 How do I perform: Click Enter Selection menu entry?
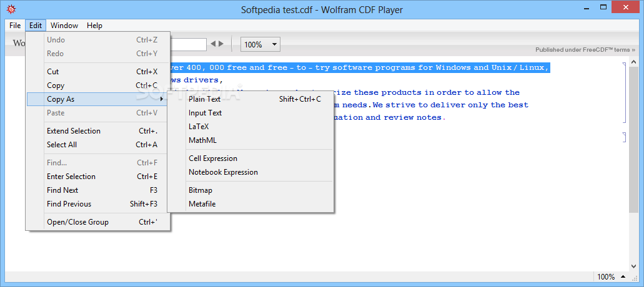point(98,177)
